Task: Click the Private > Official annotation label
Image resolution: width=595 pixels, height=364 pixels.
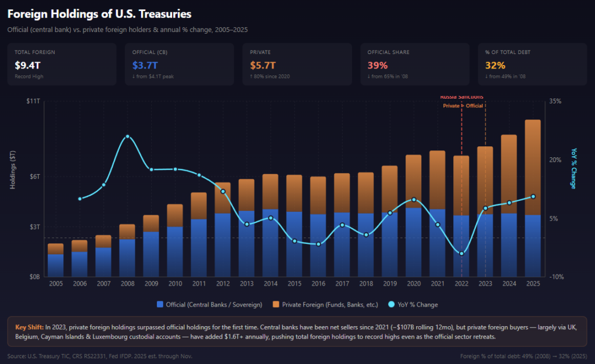Action: pos(463,106)
